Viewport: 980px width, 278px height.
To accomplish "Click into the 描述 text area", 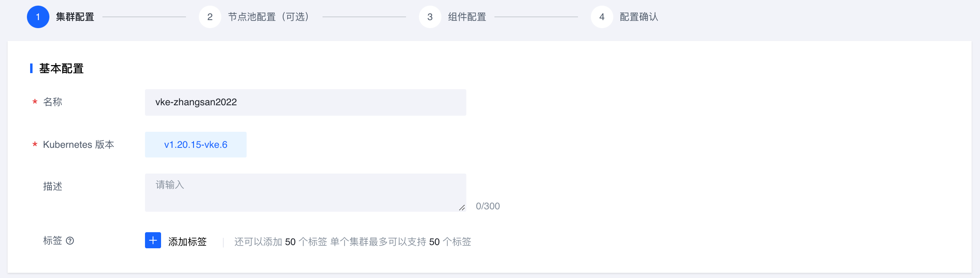I will pos(305,192).
